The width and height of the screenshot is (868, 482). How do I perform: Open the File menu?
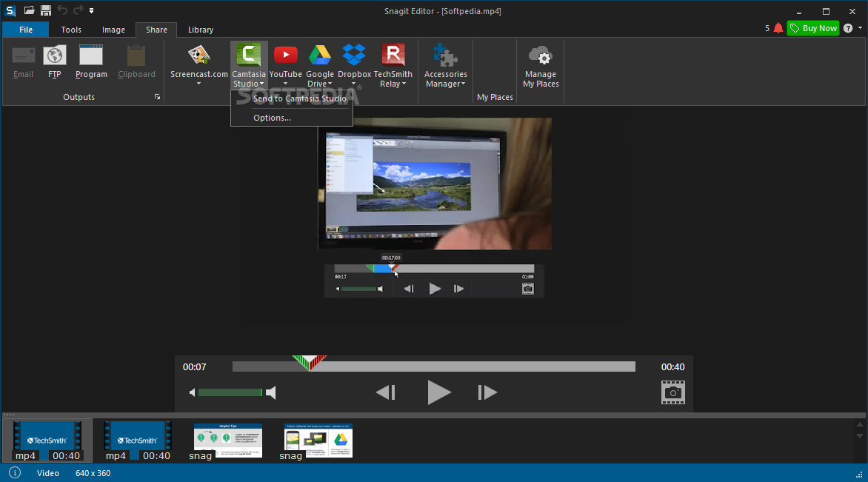[25, 30]
